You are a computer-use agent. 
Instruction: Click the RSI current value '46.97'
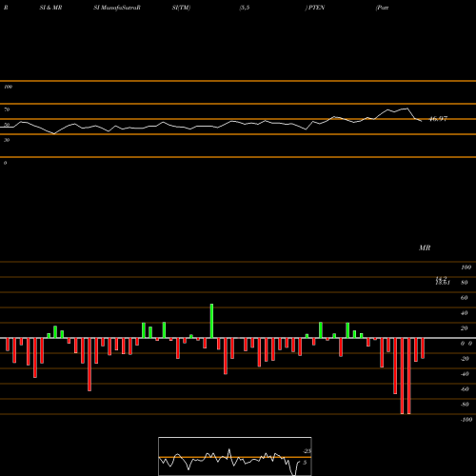[x=438, y=119]
